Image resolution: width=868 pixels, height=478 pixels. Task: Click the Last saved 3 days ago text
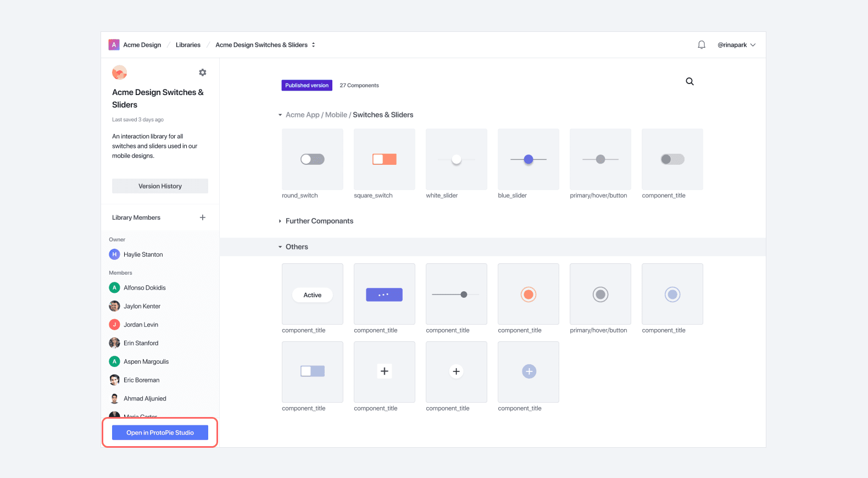[138, 119]
